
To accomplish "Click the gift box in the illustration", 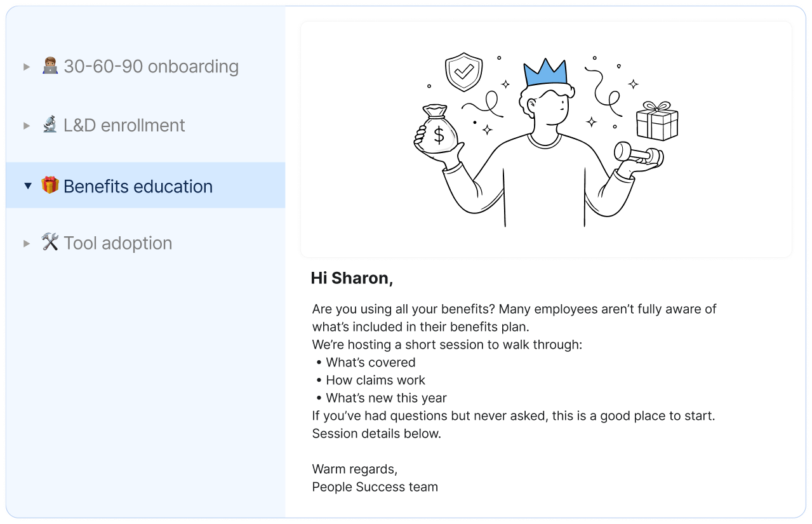I will tap(657, 121).
